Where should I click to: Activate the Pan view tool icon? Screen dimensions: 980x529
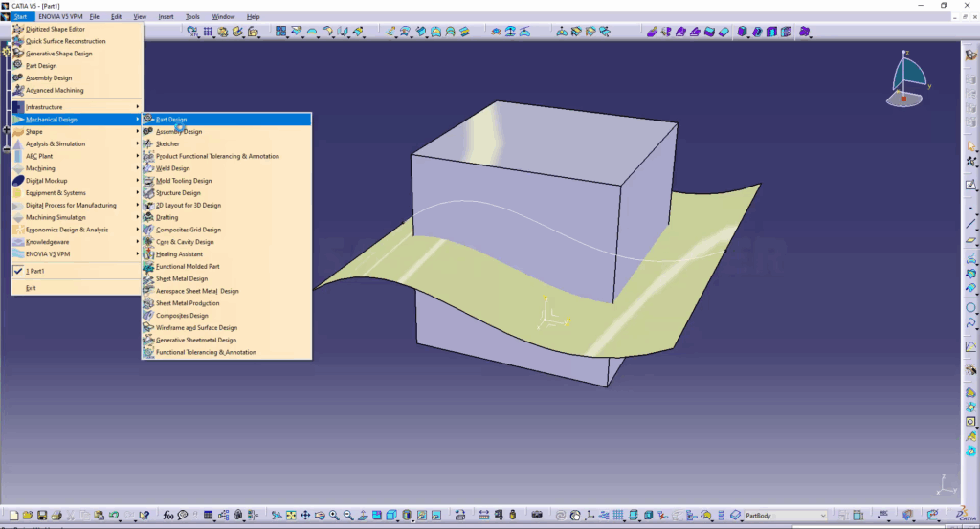(305, 515)
